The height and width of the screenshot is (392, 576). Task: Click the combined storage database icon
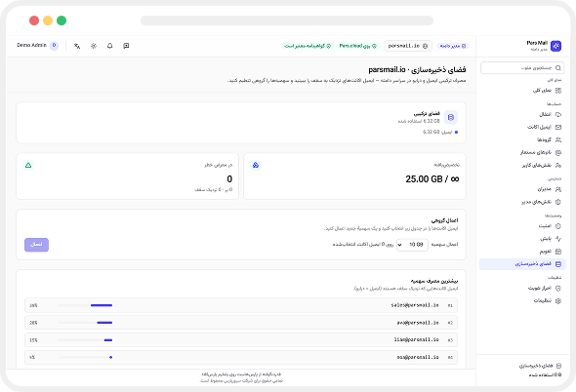(x=451, y=117)
